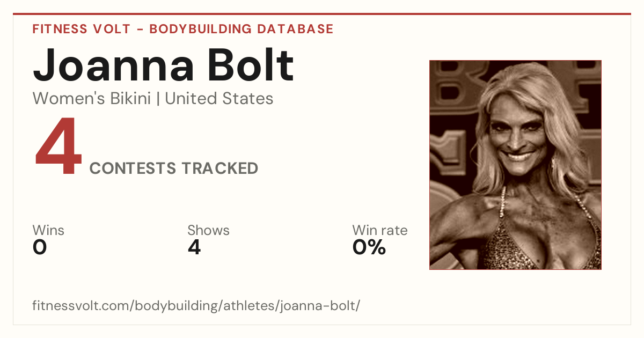Click the Wins value 0
Screen dimensions: 644x338
point(40,247)
